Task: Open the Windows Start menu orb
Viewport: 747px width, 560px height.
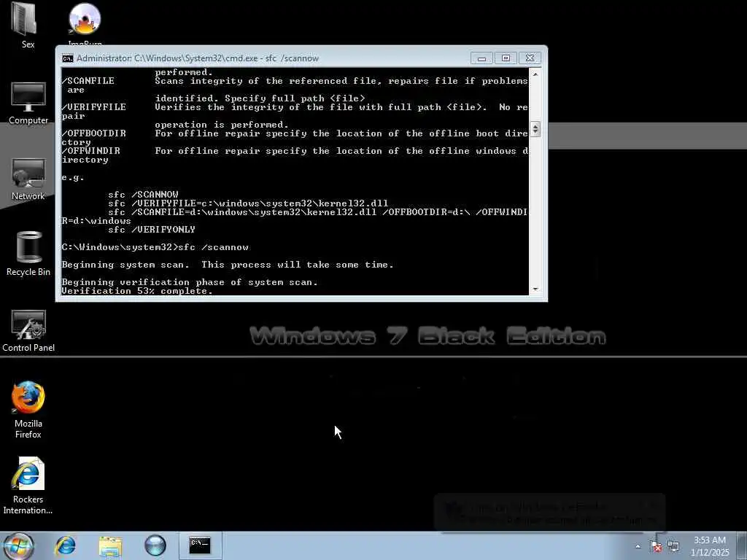Action: 18,545
